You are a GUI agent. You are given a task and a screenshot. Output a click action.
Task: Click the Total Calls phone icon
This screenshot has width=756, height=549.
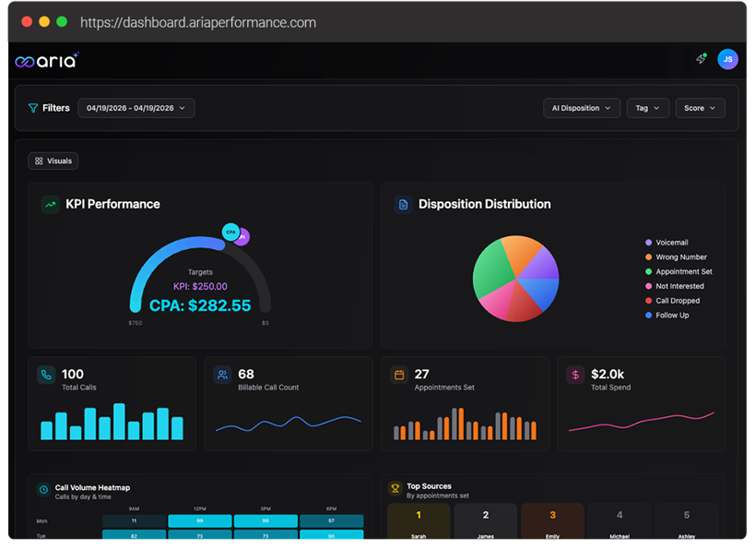(46, 375)
